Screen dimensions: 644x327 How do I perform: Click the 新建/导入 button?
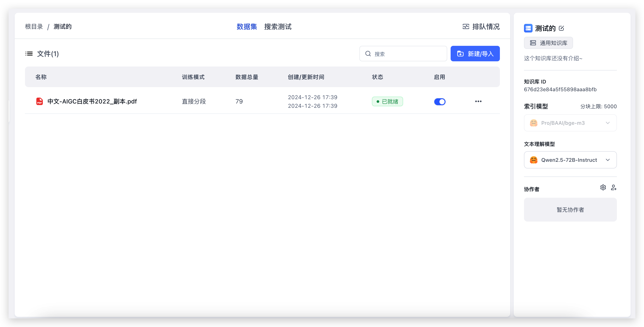475,54
